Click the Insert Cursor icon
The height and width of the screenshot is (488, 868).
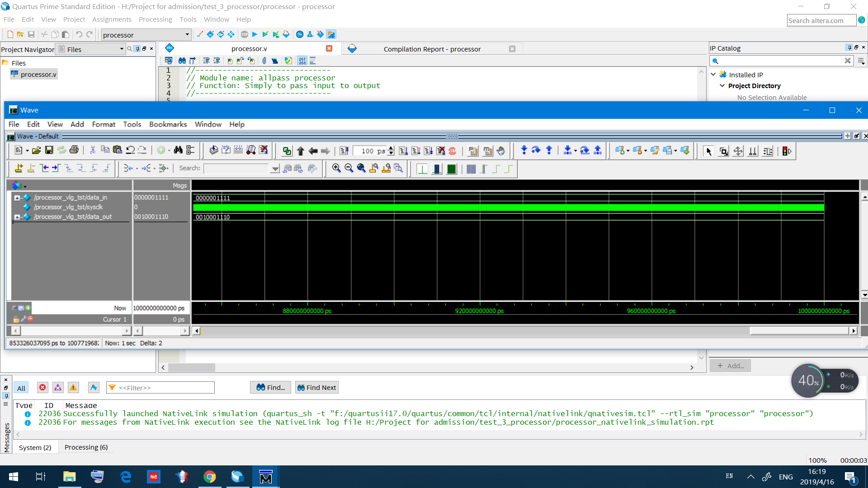19,168
